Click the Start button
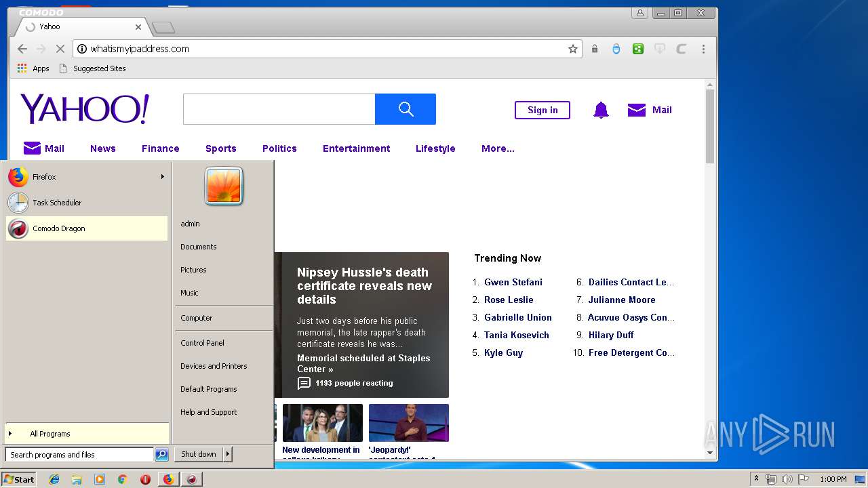This screenshot has width=868, height=488. pos(19,479)
